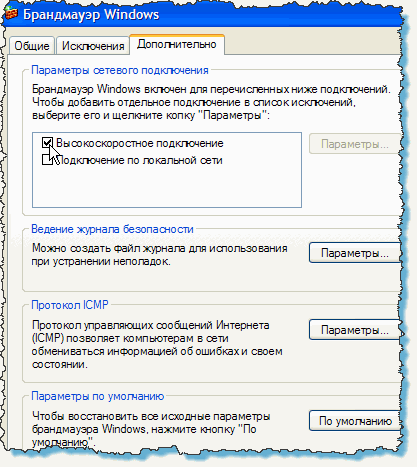The image size is (417, 467).
Task: Uncheck the Высокоскоростное подключение checkbox
Action: (x=47, y=143)
